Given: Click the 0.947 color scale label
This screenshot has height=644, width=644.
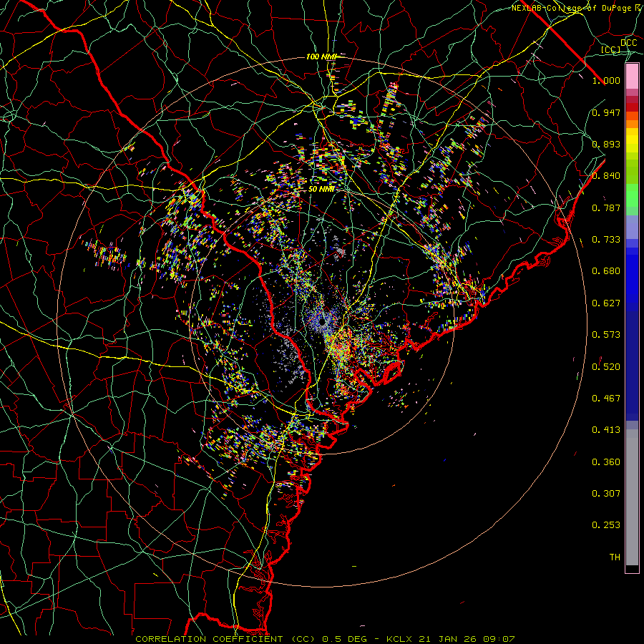Looking at the screenshot, I should [x=606, y=112].
